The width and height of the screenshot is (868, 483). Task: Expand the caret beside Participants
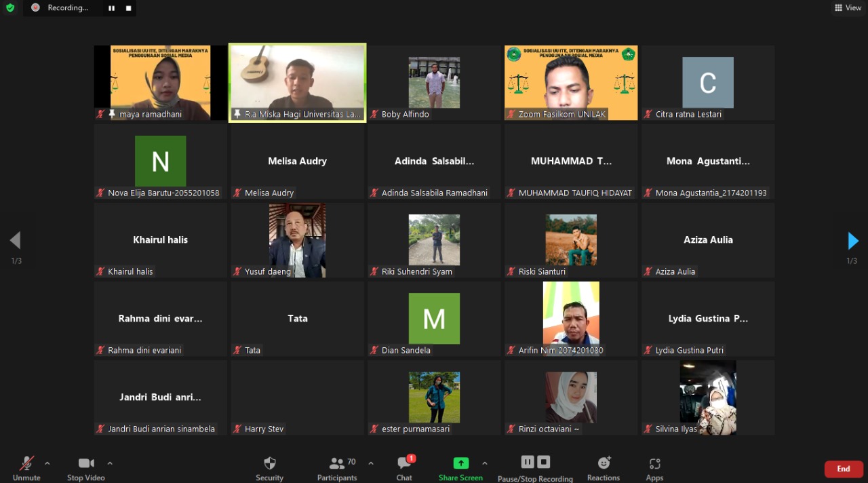[371, 463]
